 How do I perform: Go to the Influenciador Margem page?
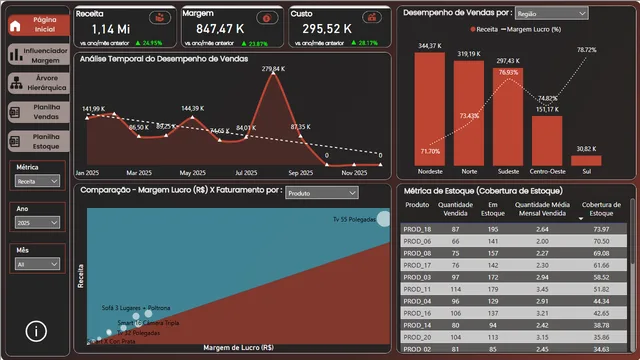click(39, 55)
